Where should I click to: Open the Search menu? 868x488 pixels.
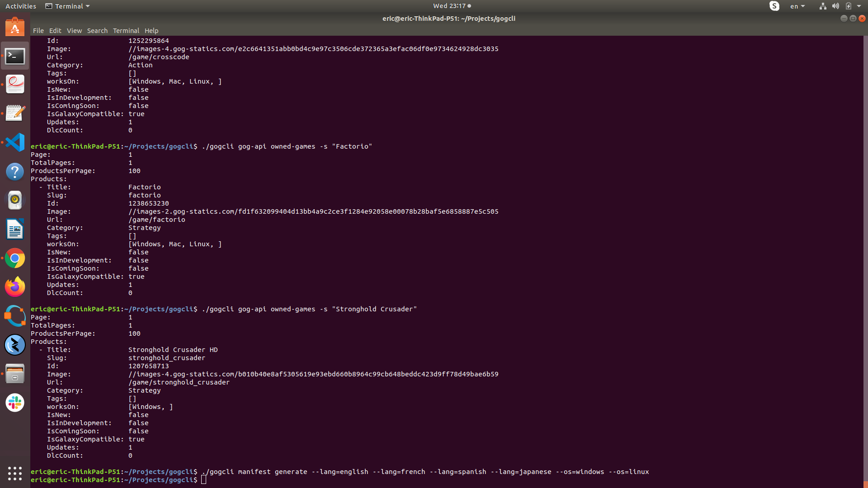pos(97,31)
